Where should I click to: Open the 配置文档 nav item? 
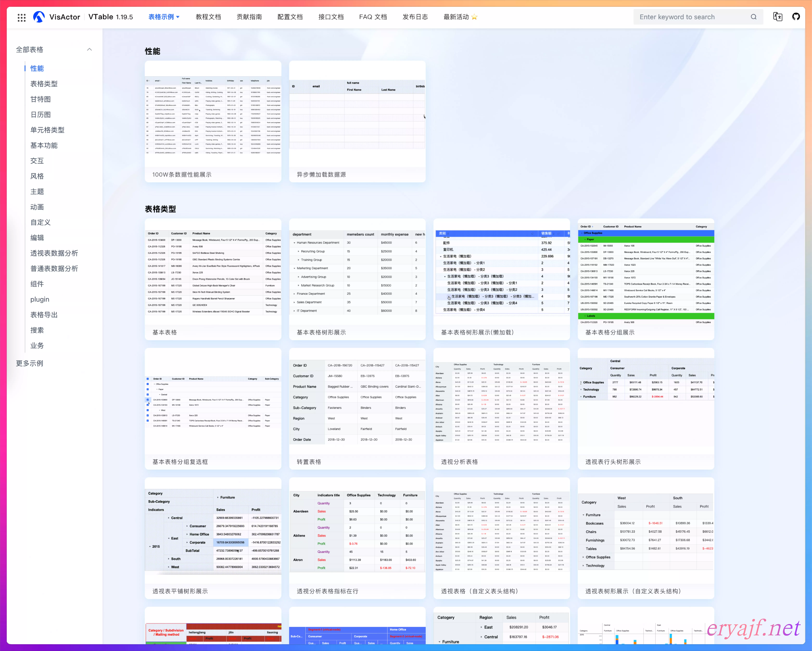click(290, 17)
